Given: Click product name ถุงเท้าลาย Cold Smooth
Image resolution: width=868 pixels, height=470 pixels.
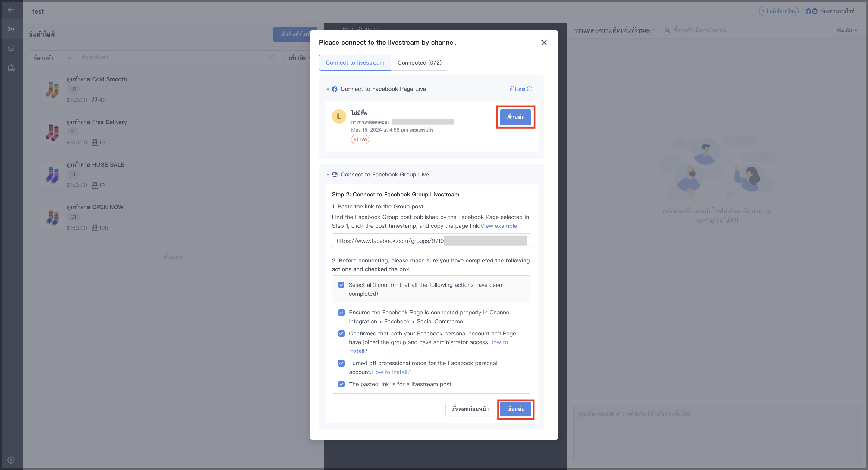Looking at the screenshot, I should [96, 79].
